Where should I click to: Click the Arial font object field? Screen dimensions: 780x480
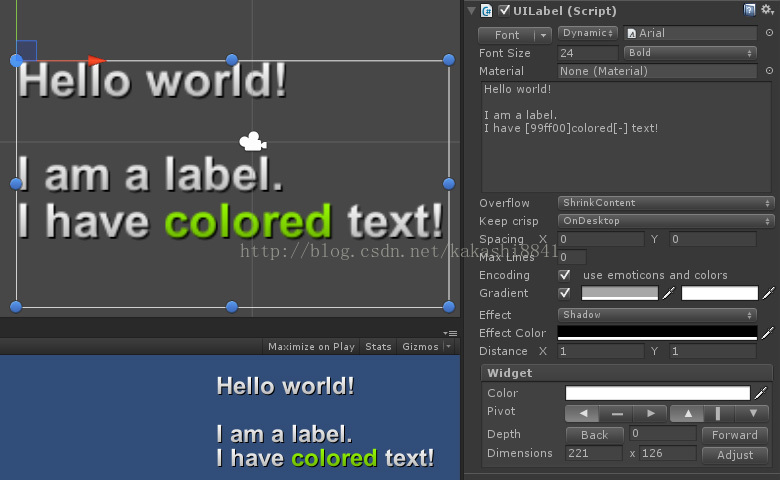690,33
